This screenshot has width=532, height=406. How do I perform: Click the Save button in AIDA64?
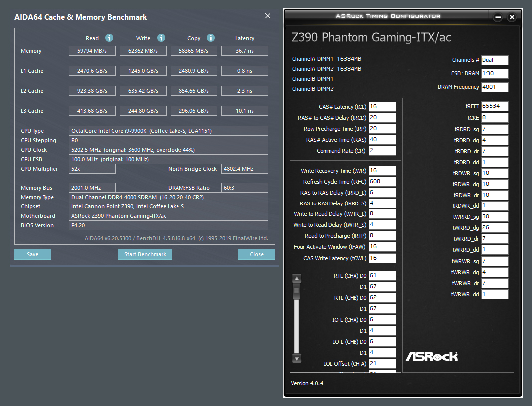33,254
